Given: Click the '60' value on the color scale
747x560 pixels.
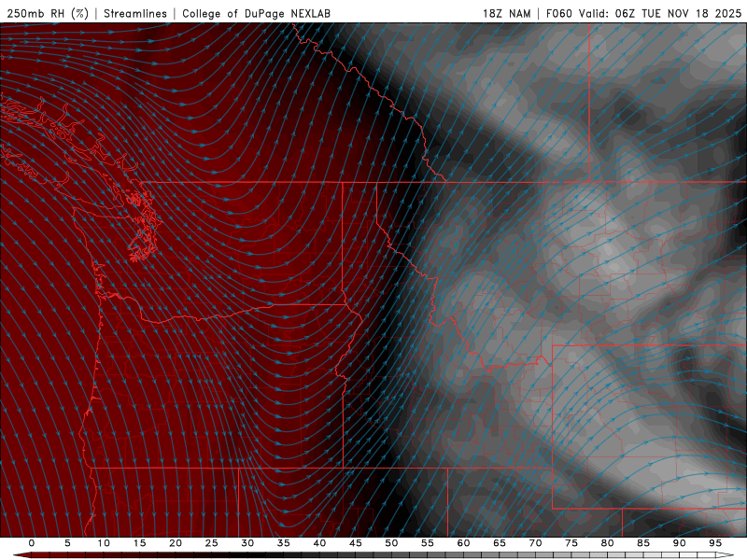Looking at the screenshot, I should pos(463,543).
